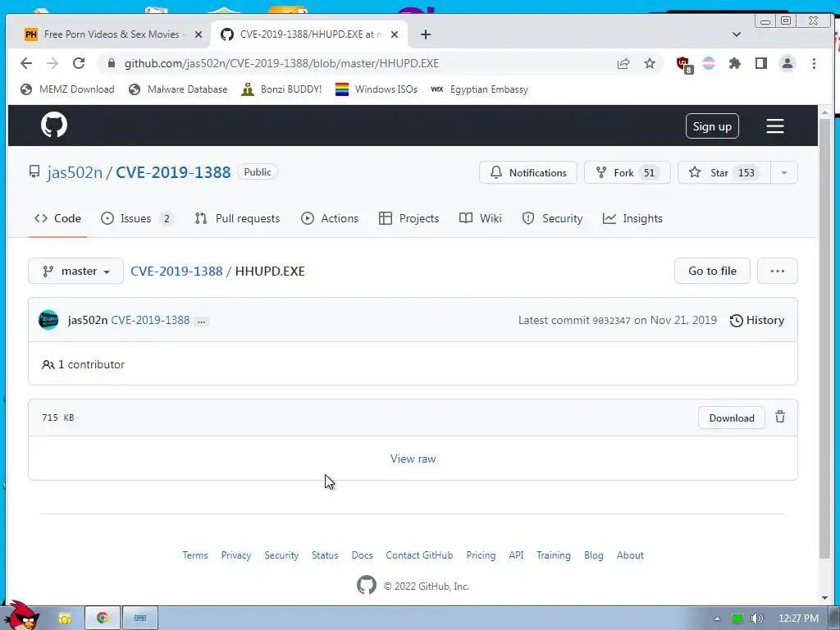Open Malware Database bookmark
This screenshot has height=630, width=840.
[178, 89]
